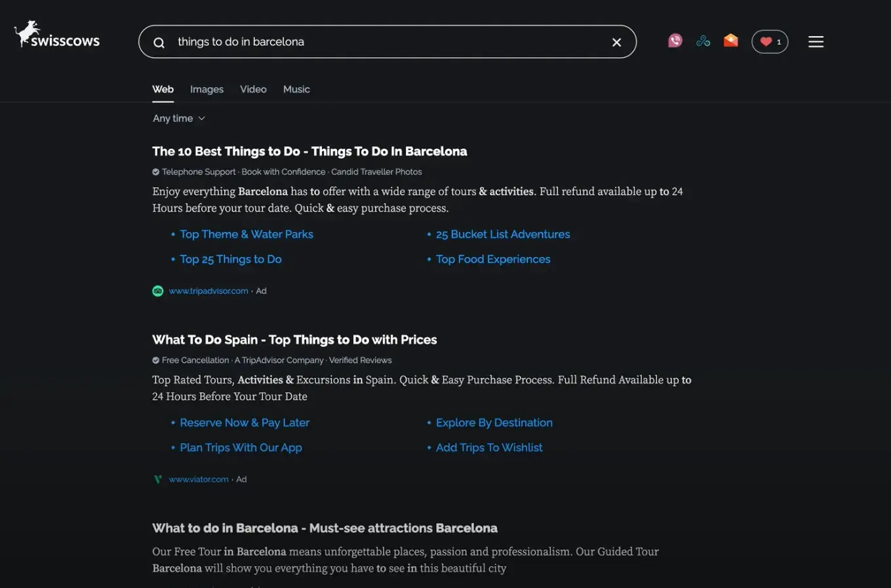891x588 pixels.
Task: Click the www.tripadvisor.com URL
Action: (208, 291)
